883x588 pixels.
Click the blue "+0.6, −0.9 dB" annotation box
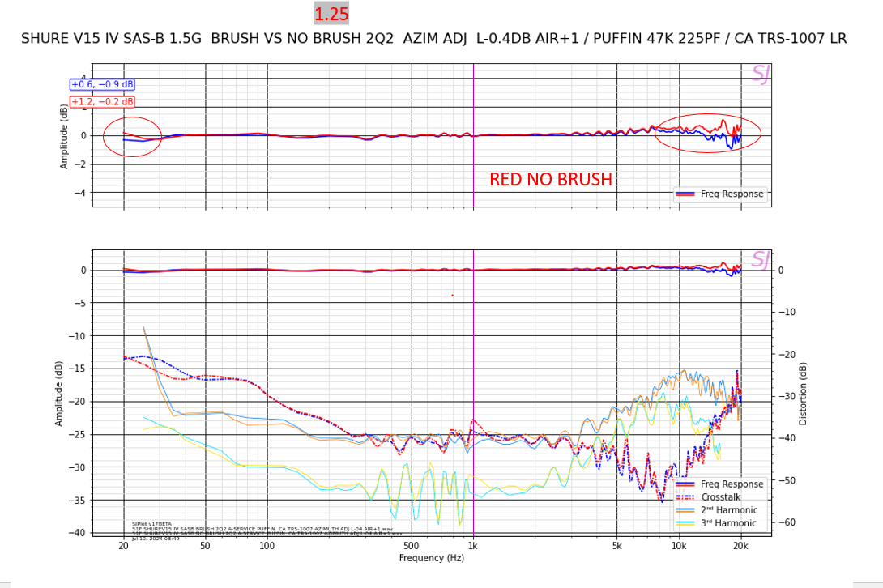[x=103, y=84]
